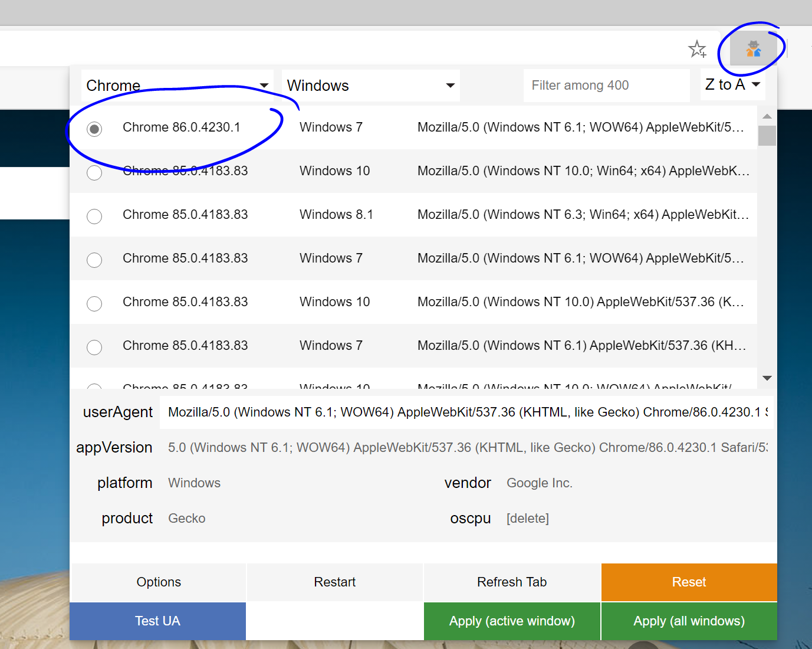Click the oscpu [delete] field
Image resolution: width=812 pixels, height=649 pixels.
637,519
